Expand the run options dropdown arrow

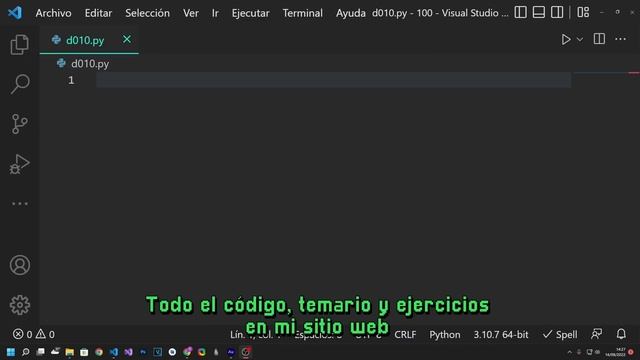(580, 40)
